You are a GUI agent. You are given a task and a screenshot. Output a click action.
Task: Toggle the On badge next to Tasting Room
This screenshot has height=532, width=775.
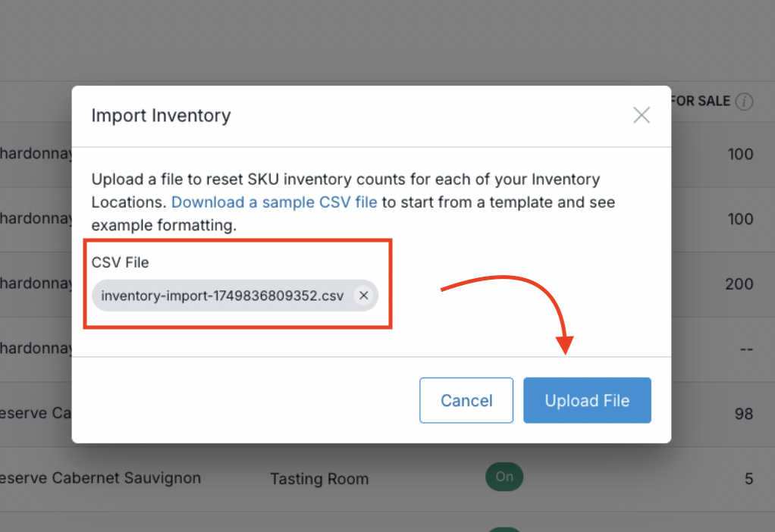[x=504, y=477]
